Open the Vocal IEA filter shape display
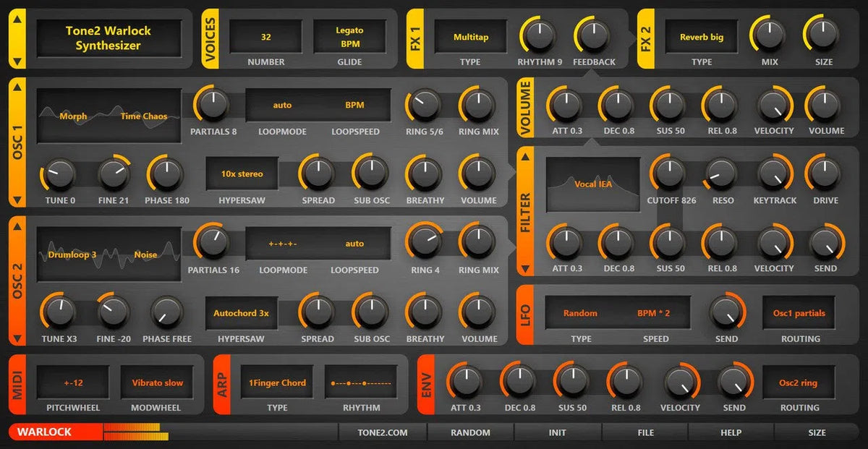 coord(592,184)
